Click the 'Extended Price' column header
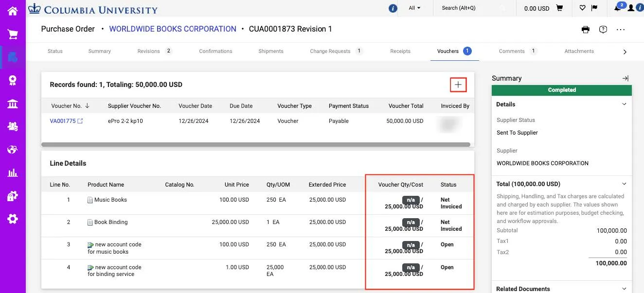644x293 pixels. [327, 185]
